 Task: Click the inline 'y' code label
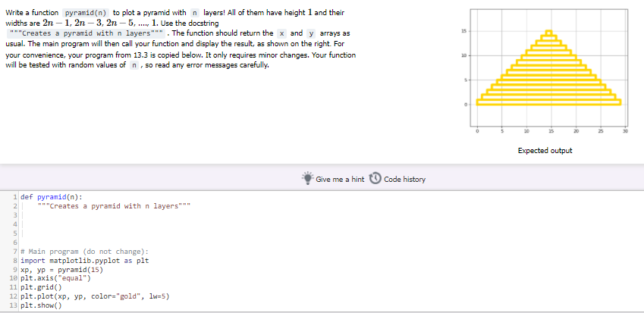311,33
